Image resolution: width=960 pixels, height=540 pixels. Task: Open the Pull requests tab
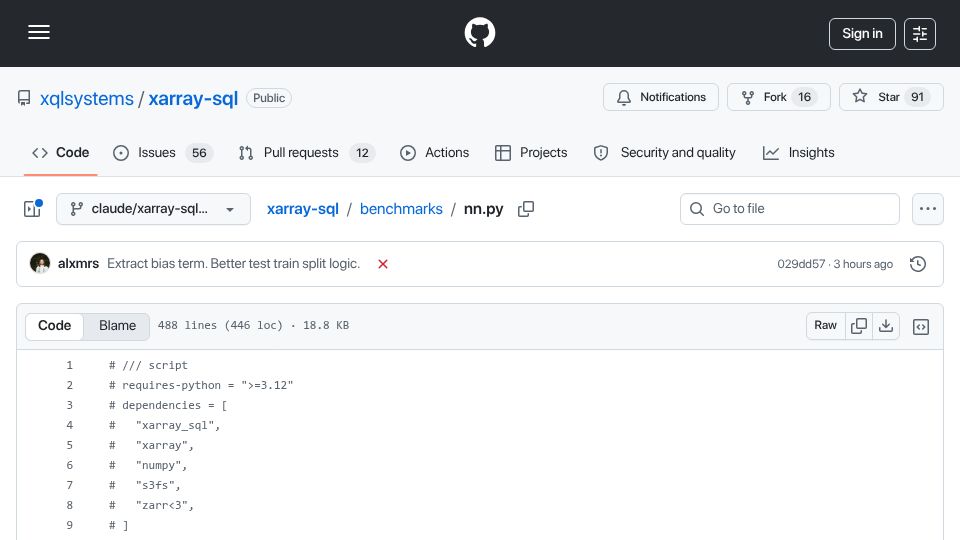306,152
